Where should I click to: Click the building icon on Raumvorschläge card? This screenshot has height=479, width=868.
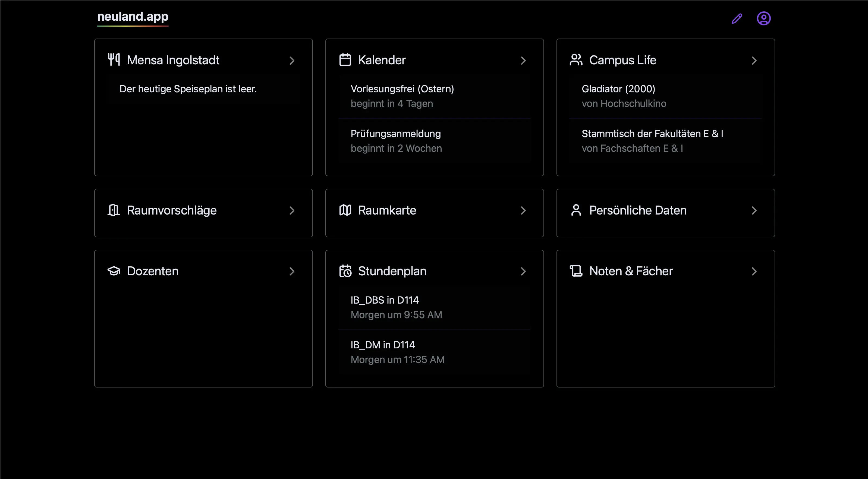(114, 210)
